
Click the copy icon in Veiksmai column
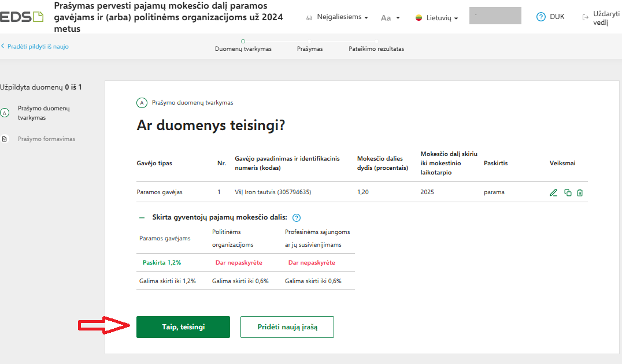[x=568, y=193]
